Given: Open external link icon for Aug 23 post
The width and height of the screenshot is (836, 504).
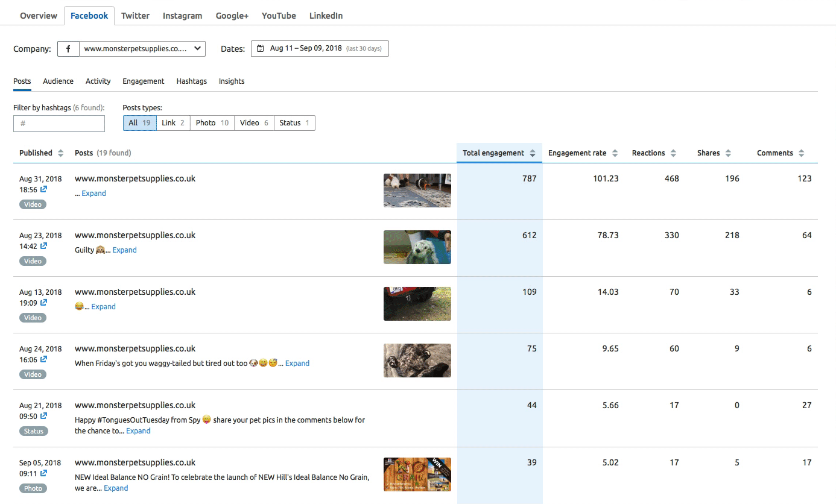Looking at the screenshot, I should pyautogui.click(x=43, y=246).
